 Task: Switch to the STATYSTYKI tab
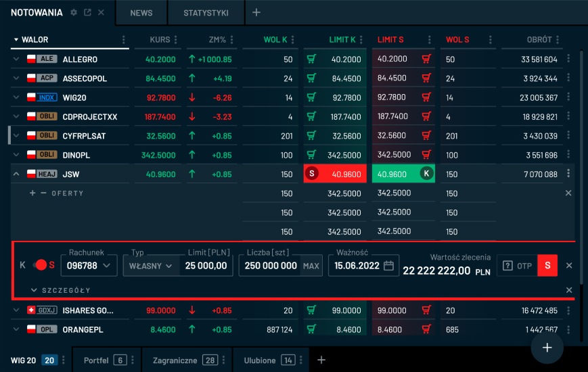click(206, 13)
